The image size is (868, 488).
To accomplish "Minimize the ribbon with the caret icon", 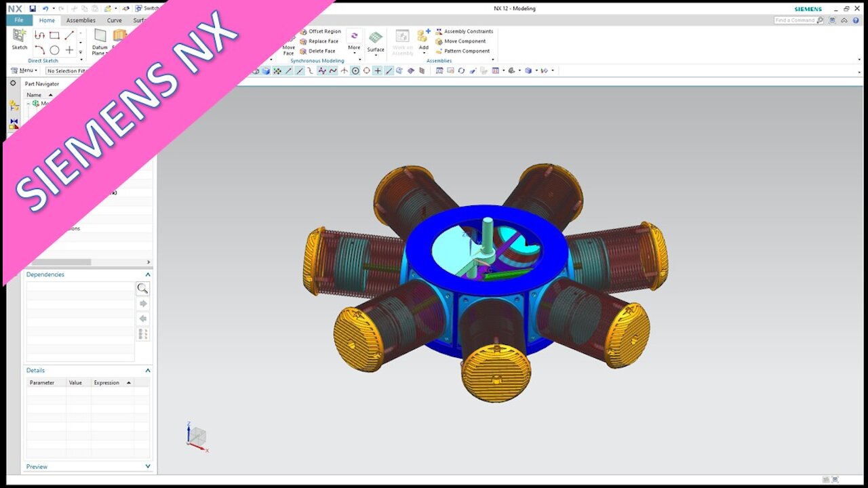I will (x=843, y=20).
